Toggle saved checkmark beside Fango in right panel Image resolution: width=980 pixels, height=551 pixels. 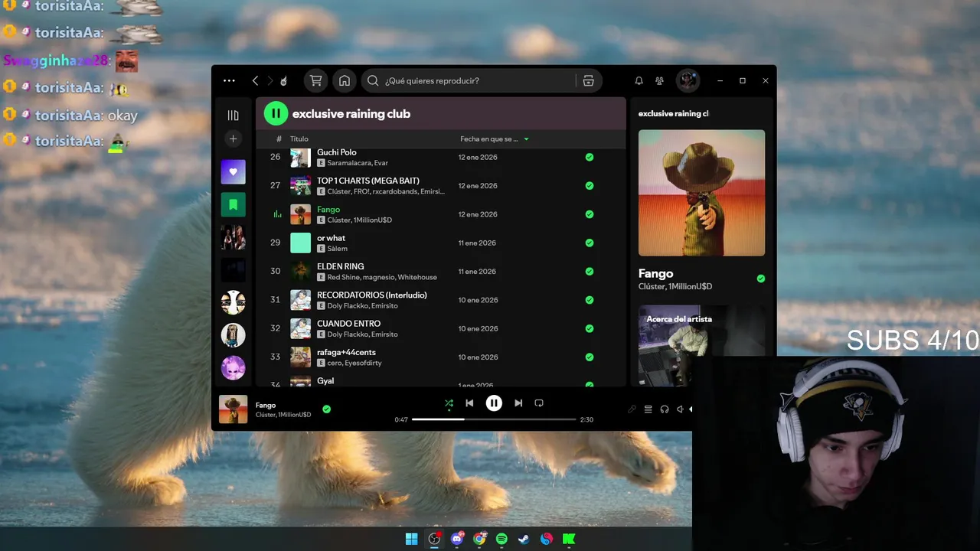(x=761, y=279)
